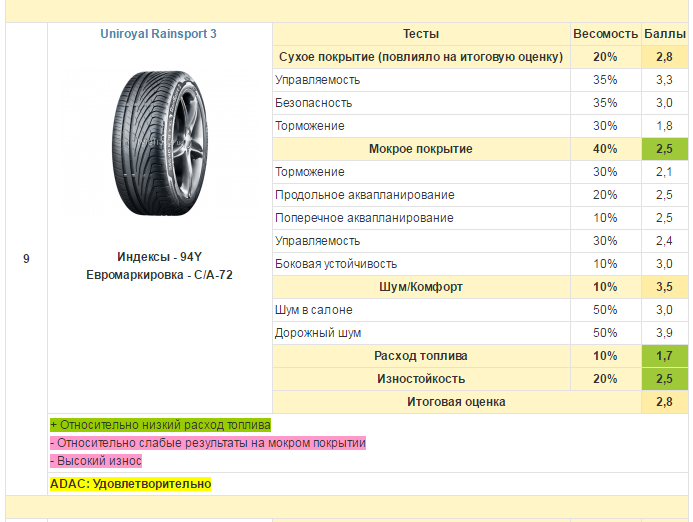Click the Uniroyal Rainsport 3 tire image
The image size is (693, 522).
160,143
